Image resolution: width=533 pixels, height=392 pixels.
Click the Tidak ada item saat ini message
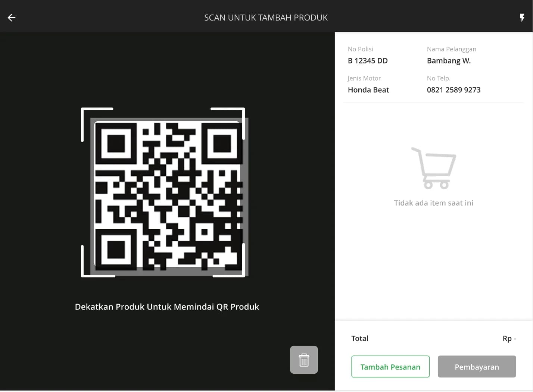tap(433, 203)
